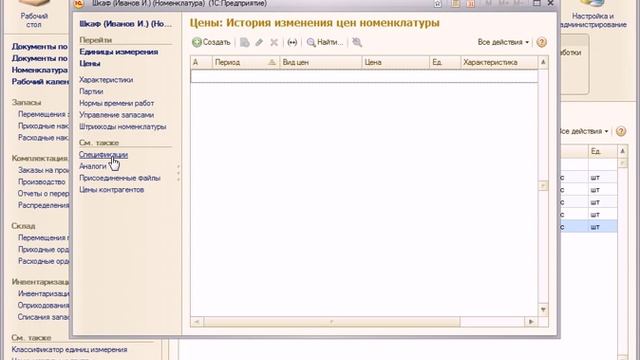This screenshot has height=360, width=640.
Task: Open Расходные накладные in Запасы section
Action: point(44,138)
